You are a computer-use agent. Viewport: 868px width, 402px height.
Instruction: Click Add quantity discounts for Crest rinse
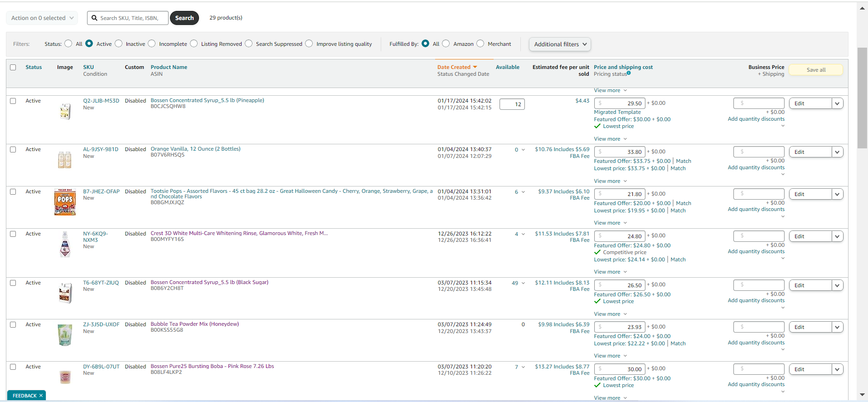coord(756,251)
